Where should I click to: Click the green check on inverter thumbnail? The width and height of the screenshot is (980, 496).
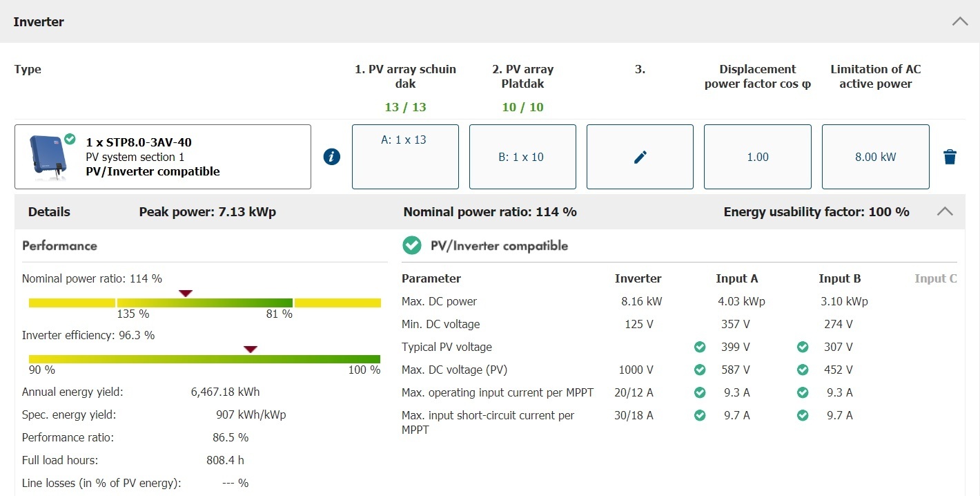(70, 139)
